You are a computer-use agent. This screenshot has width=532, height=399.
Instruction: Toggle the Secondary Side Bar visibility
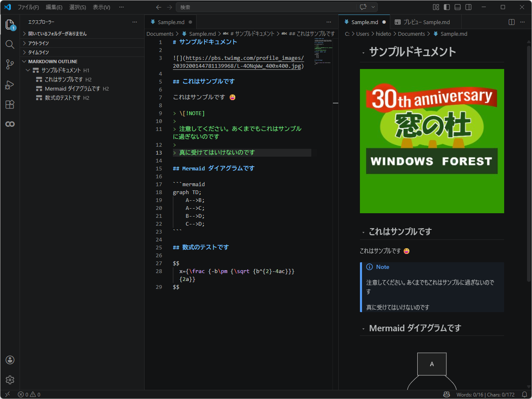[x=469, y=7]
